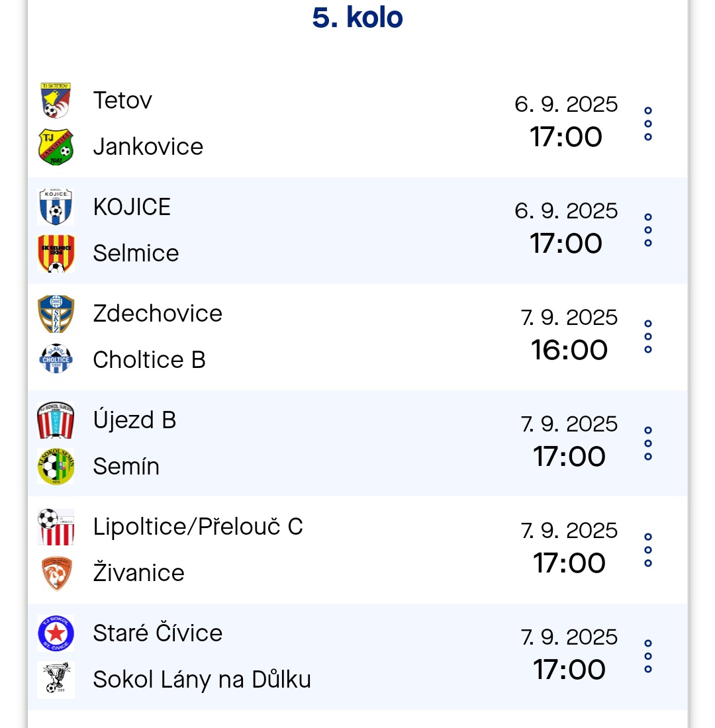715x728 pixels.
Task: Tap the Semín round logo
Action: (x=56, y=467)
